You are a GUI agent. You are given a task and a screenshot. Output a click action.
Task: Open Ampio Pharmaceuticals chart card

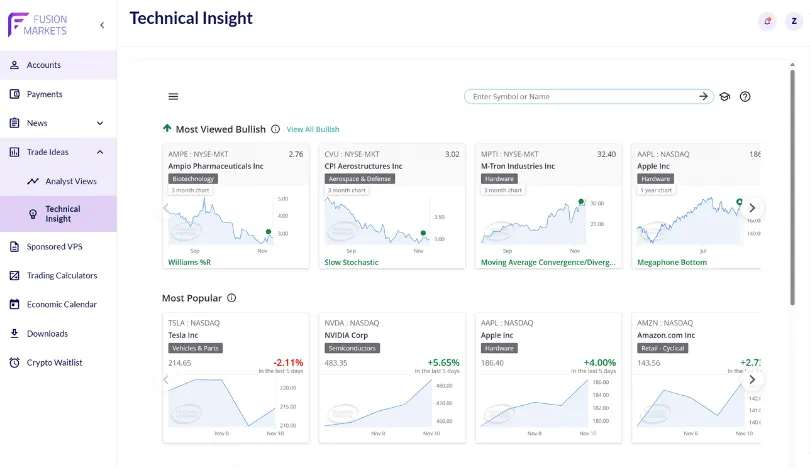(235, 207)
